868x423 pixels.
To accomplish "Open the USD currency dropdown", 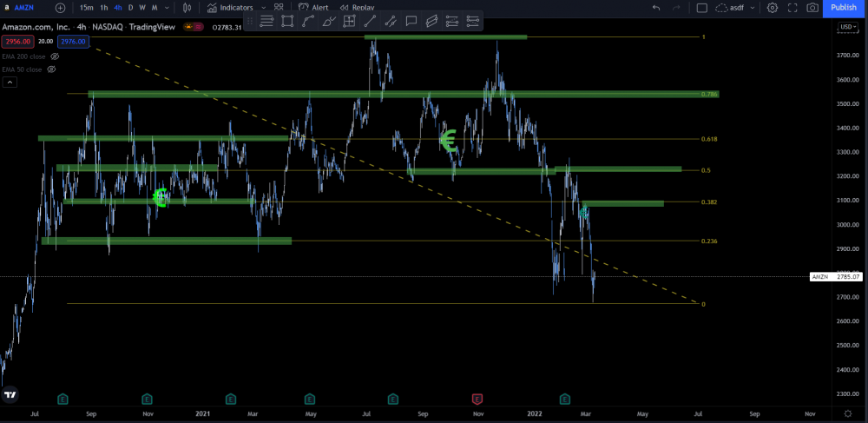I will 847,27.
